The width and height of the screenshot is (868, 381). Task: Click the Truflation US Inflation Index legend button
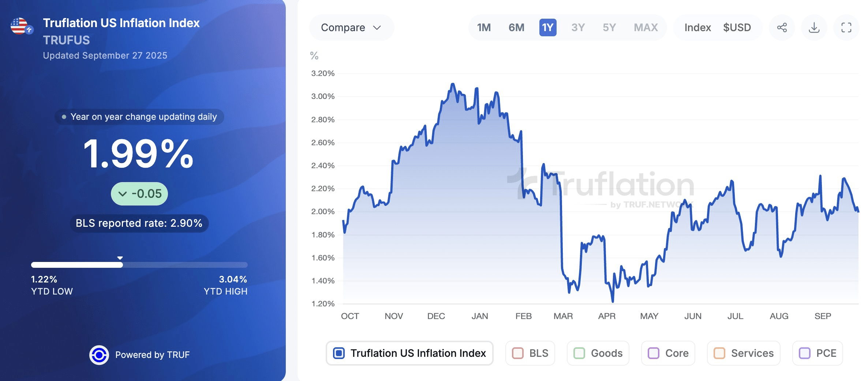(x=409, y=353)
